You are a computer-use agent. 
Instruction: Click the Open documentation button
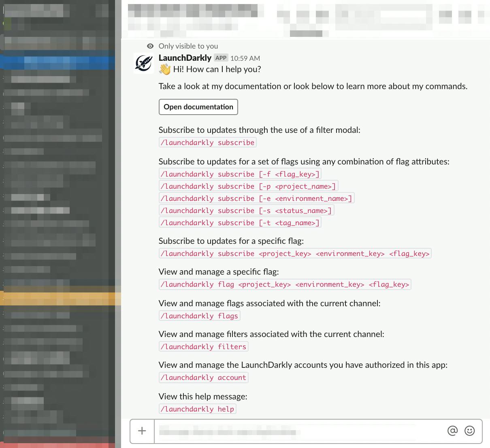click(198, 107)
